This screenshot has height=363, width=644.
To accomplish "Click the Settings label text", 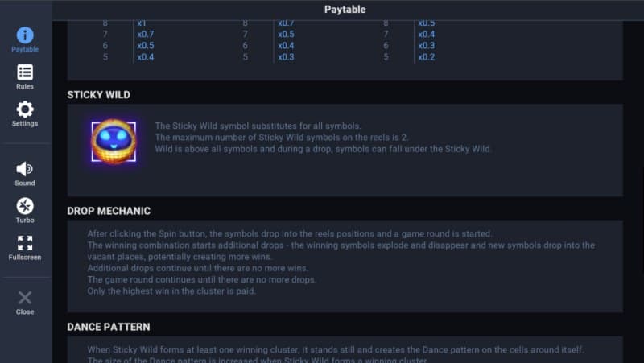I will (25, 124).
